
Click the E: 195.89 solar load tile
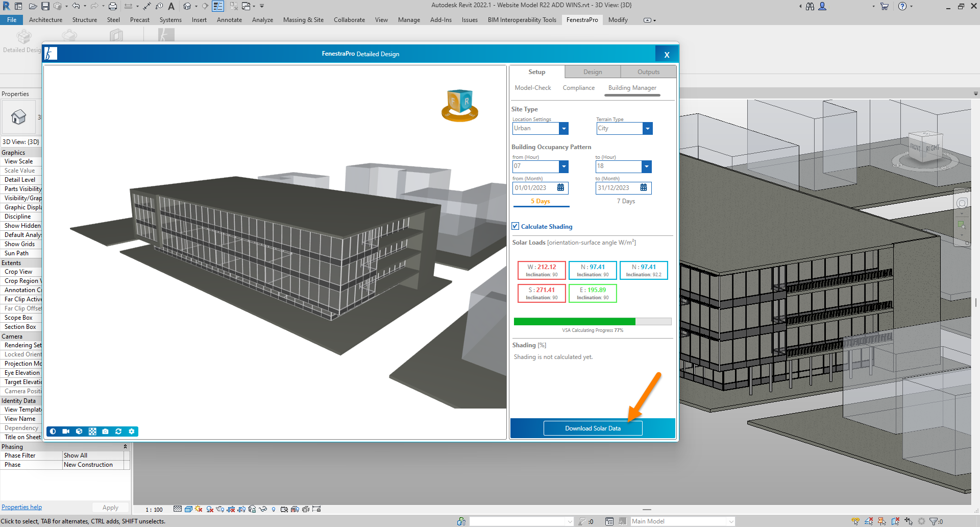pyautogui.click(x=593, y=293)
